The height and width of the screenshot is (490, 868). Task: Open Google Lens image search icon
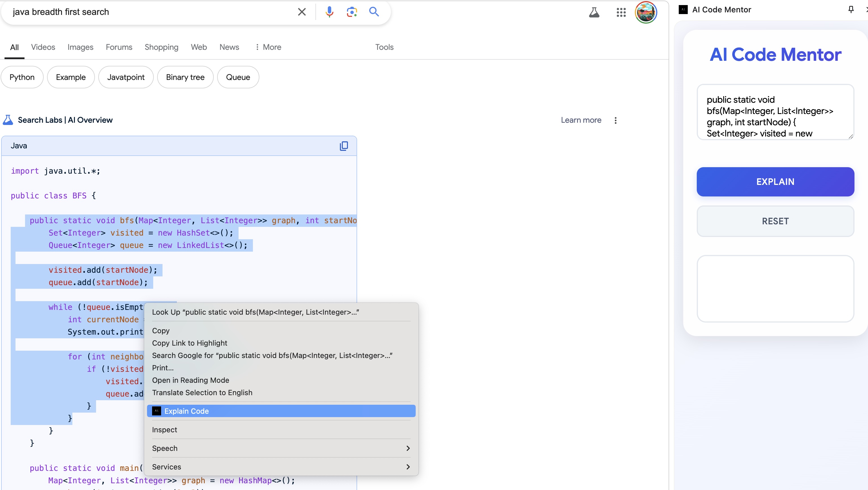351,12
